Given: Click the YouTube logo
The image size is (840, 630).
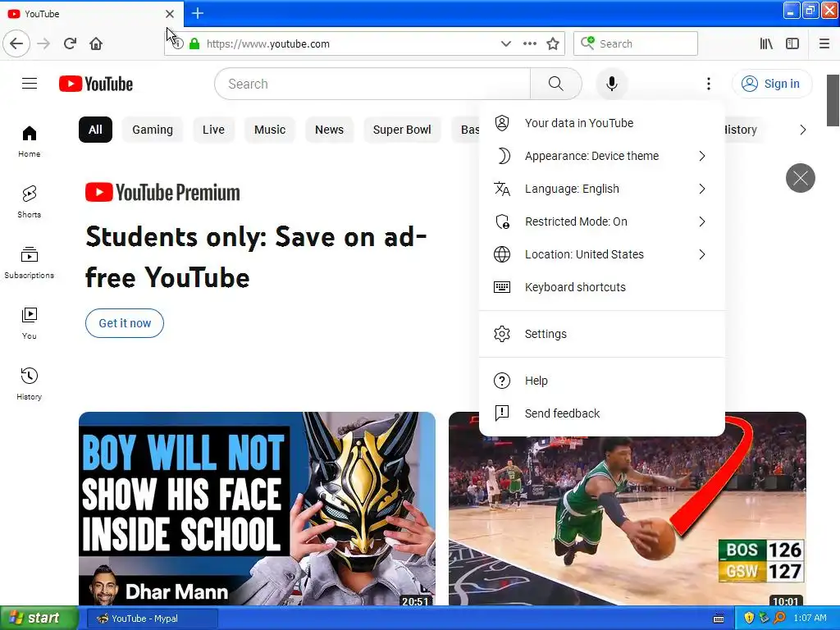Looking at the screenshot, I should (96, 84).
